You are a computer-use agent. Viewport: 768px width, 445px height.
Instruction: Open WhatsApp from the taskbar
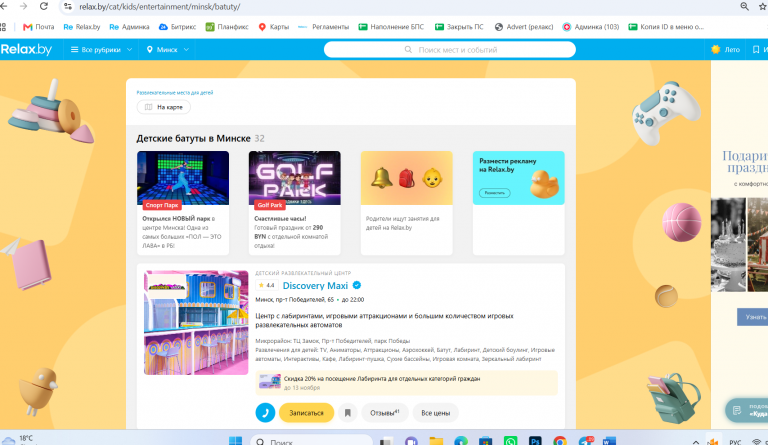(510, 441)
